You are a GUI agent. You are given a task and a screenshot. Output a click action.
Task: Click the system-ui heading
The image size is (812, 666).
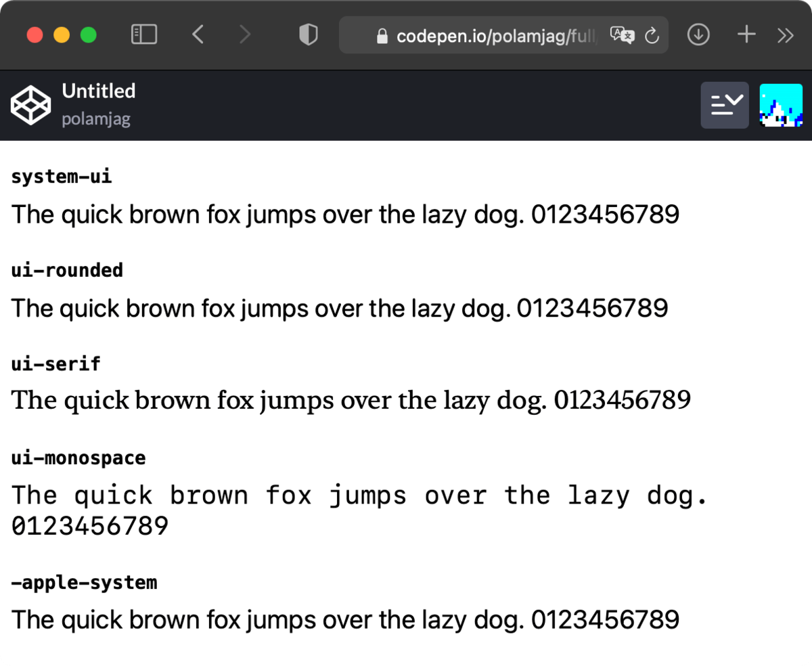tap(62, 177)
